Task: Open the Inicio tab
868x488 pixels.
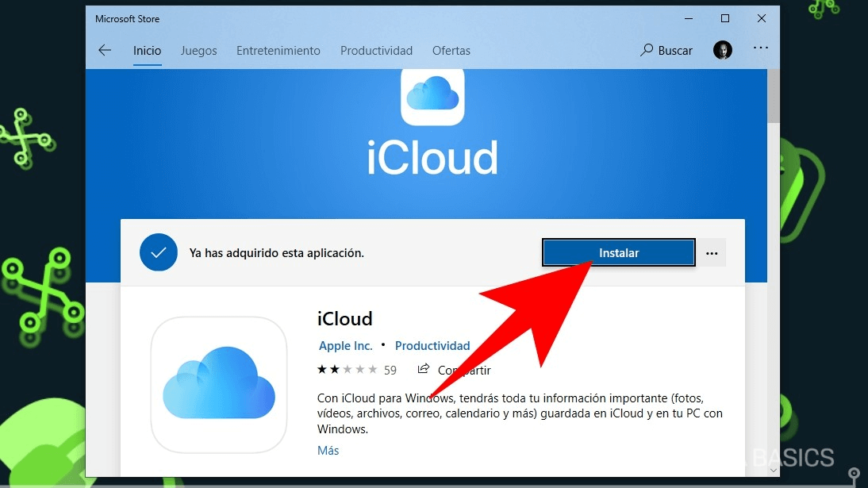Action: 148,51
